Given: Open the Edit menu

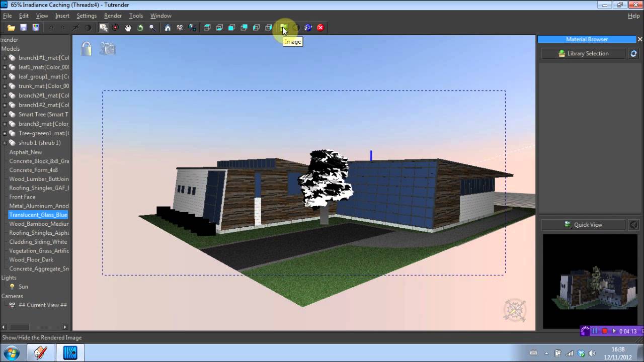Looking at the screenshot, I should [x=24, y=16].
